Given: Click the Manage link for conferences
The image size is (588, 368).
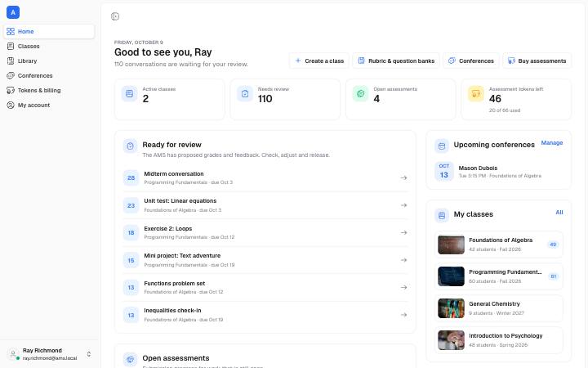Looking at the screenshot, I should point(551,142).
